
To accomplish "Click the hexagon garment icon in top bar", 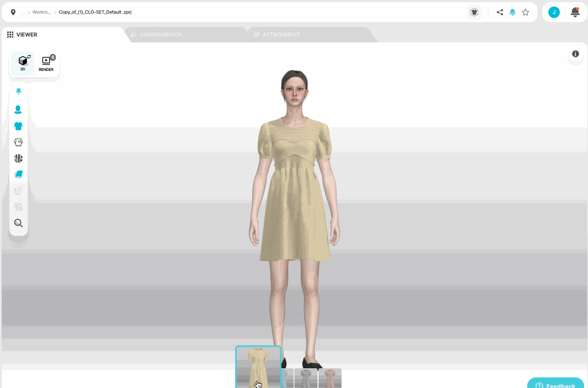I will pyautogui.click(x=474, y=12).
